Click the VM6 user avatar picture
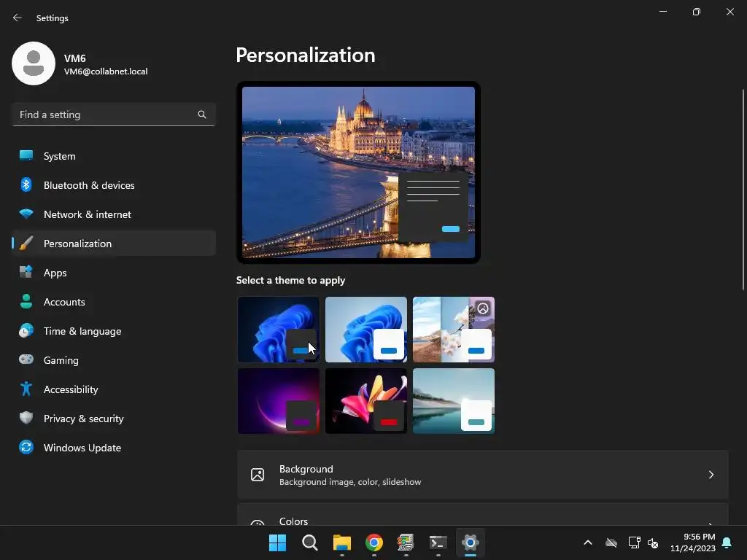The width and height of the screenshot is (747, 560). coord(34,63)
